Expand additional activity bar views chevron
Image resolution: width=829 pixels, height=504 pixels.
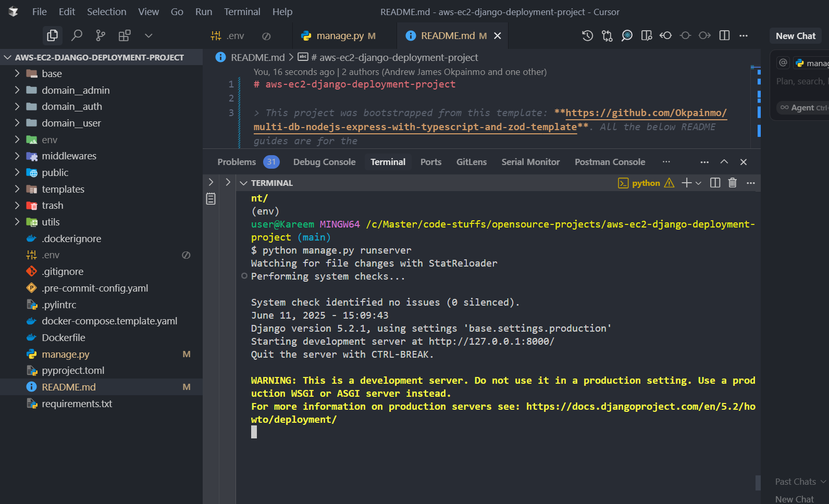tap(149, 35)
